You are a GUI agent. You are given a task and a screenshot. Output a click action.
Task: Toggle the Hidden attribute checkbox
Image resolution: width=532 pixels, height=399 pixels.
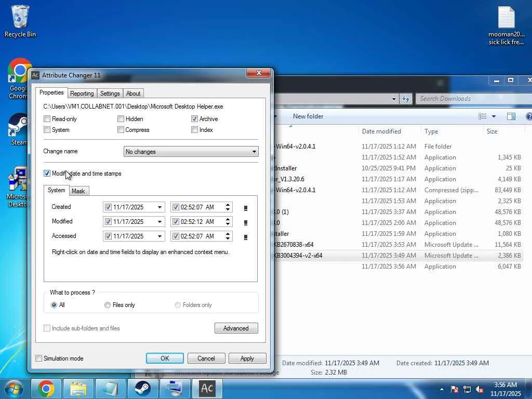pos(121,119)
